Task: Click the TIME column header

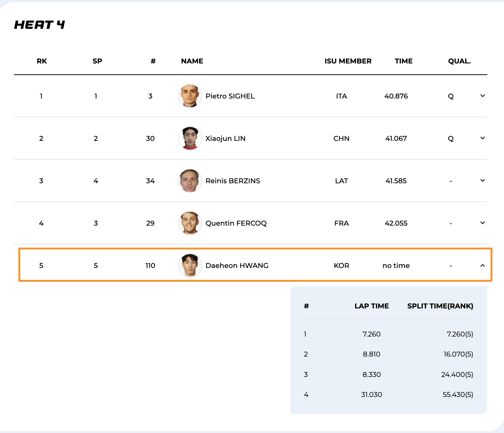Action: pos(404,61)
